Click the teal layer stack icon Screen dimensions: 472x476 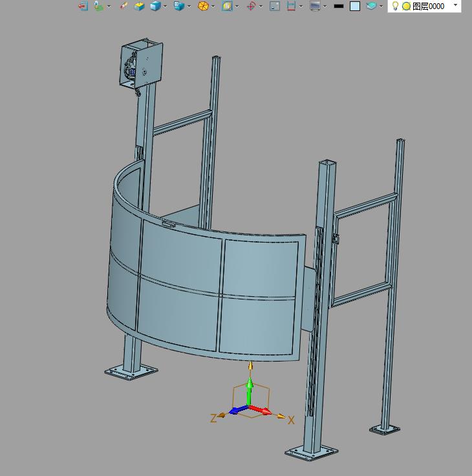tap(371, 6)
